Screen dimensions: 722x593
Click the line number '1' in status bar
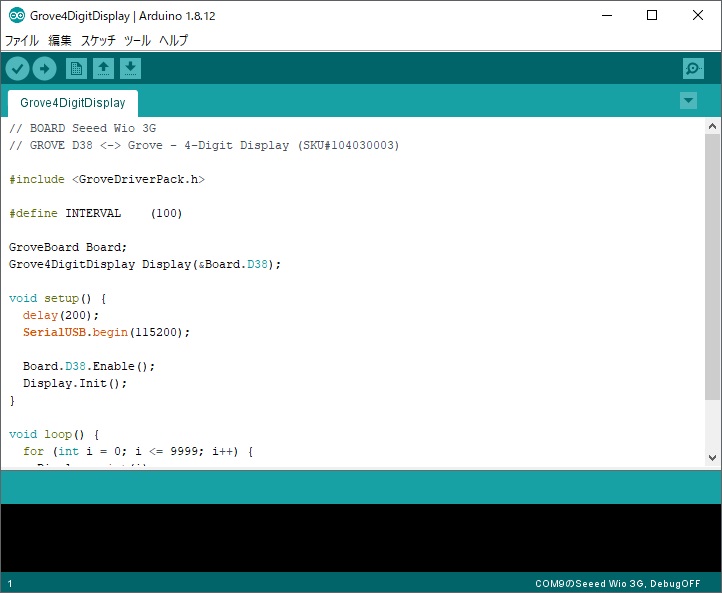[x=10, y=584]
